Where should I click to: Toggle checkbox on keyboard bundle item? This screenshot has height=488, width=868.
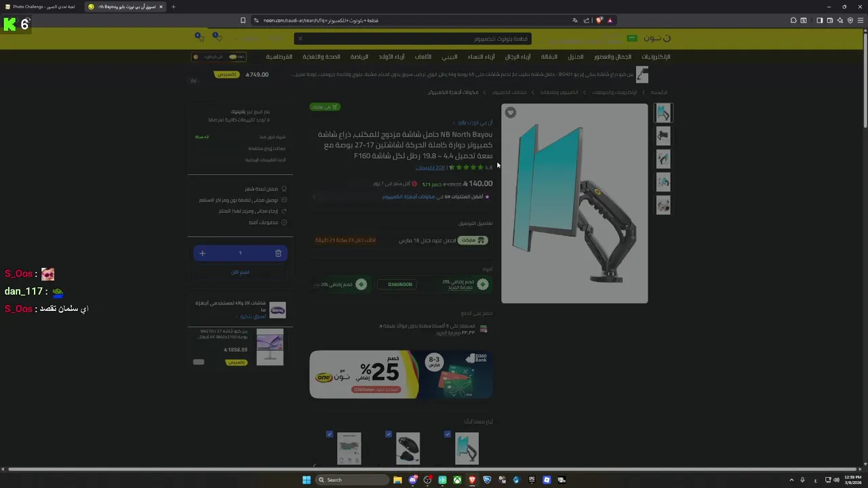pyautogui.click(x=330, y=434)
